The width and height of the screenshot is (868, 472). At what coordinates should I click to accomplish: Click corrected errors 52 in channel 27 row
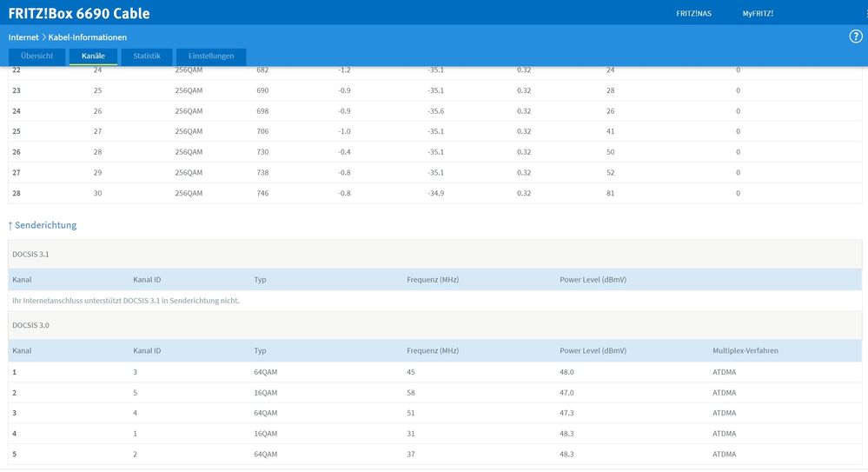(611, 173)
